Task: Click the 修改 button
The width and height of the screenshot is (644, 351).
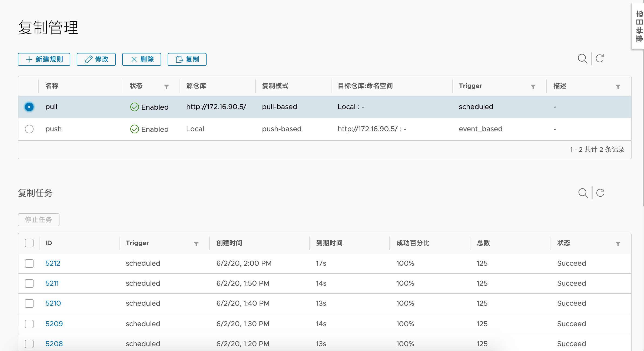Action: (x=96, y=59)
